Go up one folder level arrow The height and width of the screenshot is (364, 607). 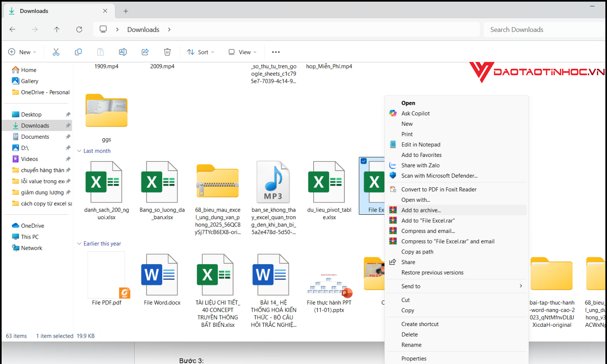point(57,30)
